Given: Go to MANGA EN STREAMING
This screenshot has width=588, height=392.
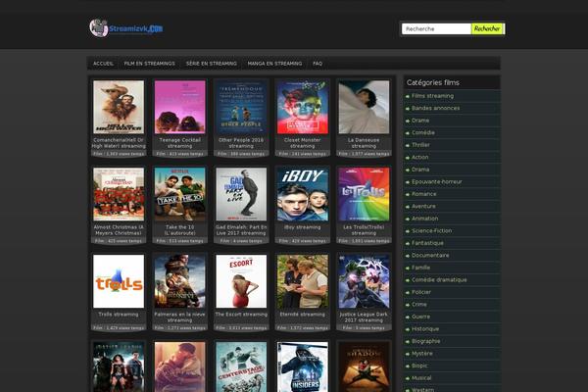Looking at the screenshot, I should click(x=274, y=64).
